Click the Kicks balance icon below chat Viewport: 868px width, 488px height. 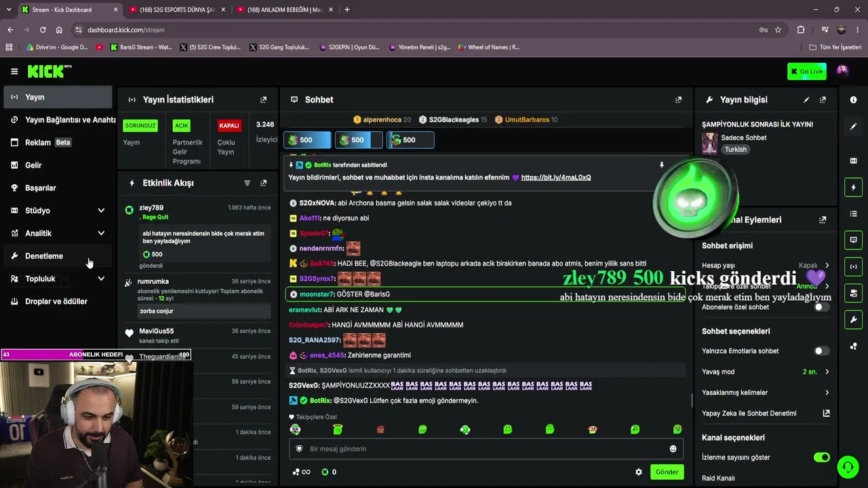point(325,472)
